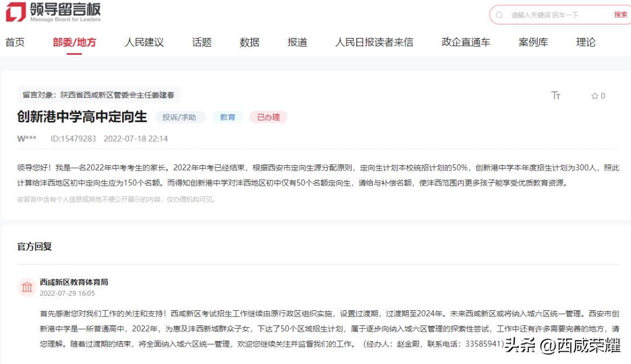Viewport: 631px width, 364px height.
Task: Select 人民日报读者来信 in the menu
Action: pos(372,41)
